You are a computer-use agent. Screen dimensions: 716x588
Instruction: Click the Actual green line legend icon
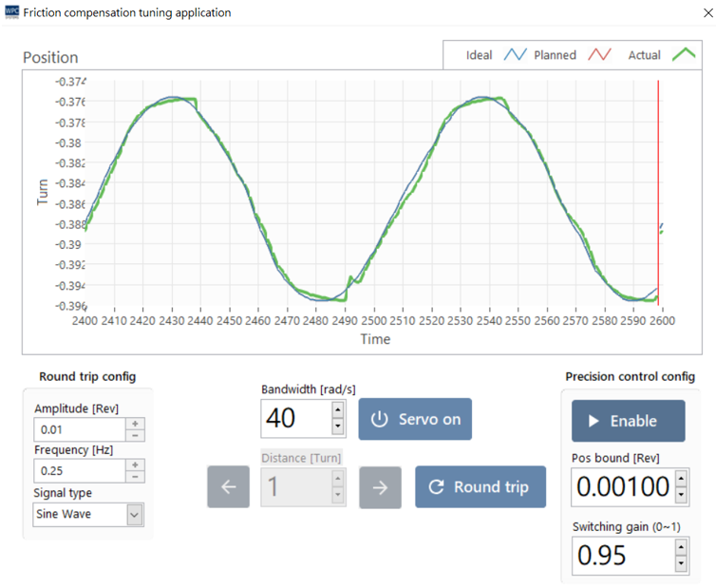point(684,55)
